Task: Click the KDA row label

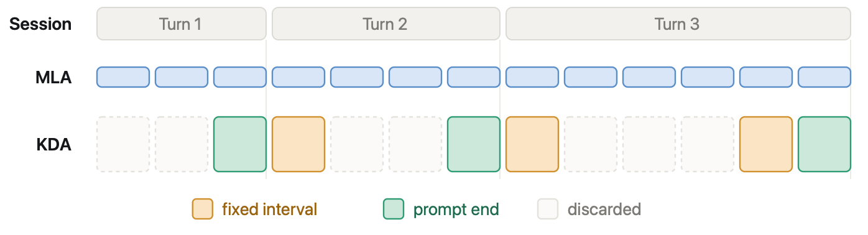Action: click(53, 145)
